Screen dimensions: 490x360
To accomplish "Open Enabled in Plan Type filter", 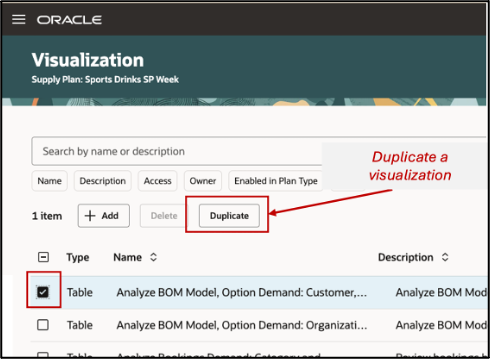I will 276,181.
